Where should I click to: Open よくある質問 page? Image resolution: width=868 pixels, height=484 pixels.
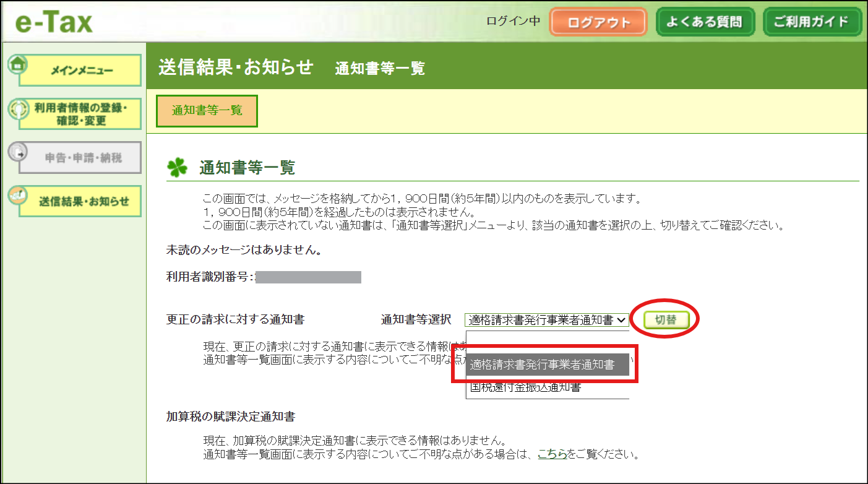point(705,22)
